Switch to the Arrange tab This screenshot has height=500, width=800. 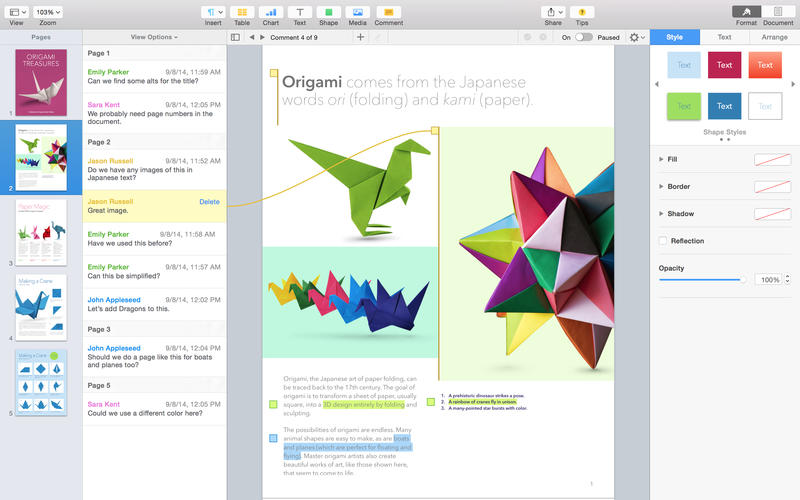click(x=774, y=37)
